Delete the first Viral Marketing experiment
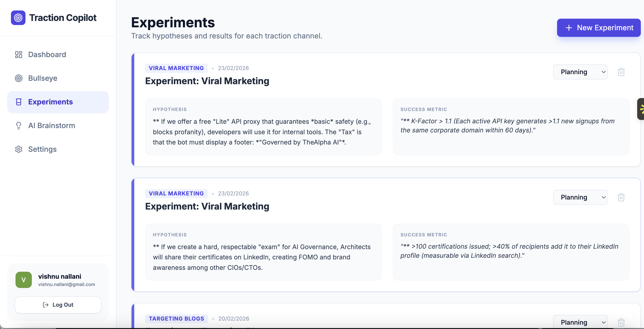The width and height of the screenshot is (644, 329). tap(621, 72)
